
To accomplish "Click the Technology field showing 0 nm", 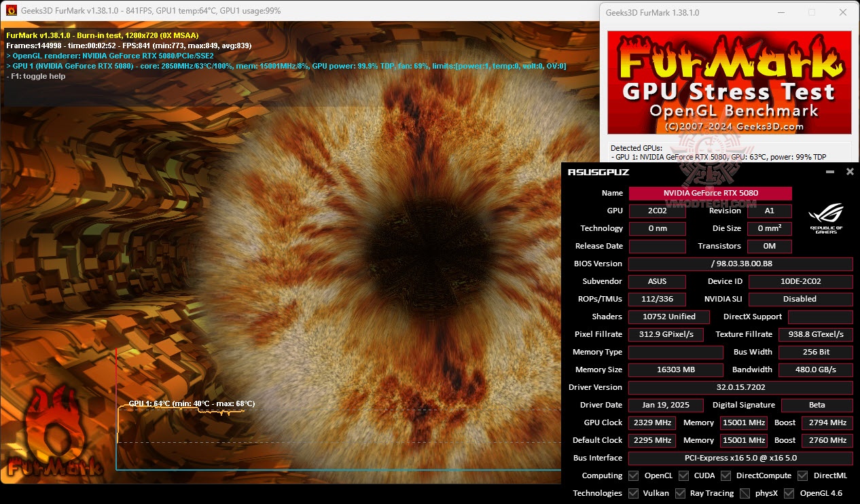I will (657, 228).
